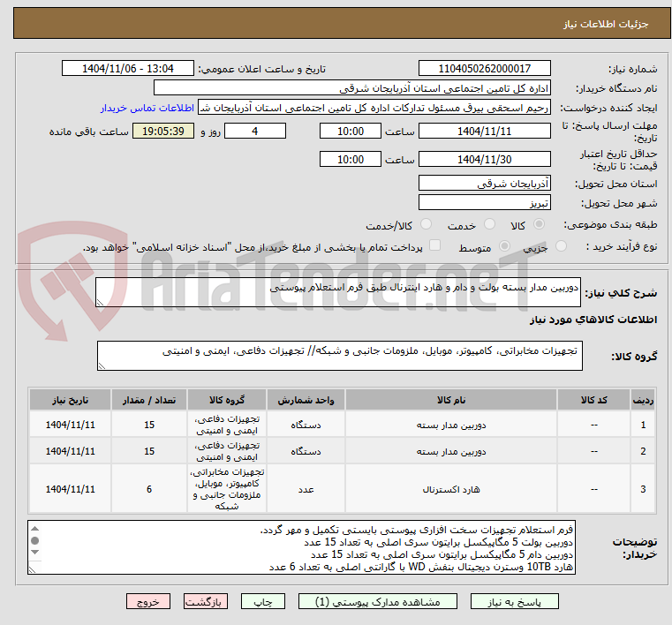Click the تعداد / مقدار column header
Viewport: 672px width, 625px height.
[x=149, y=400]
